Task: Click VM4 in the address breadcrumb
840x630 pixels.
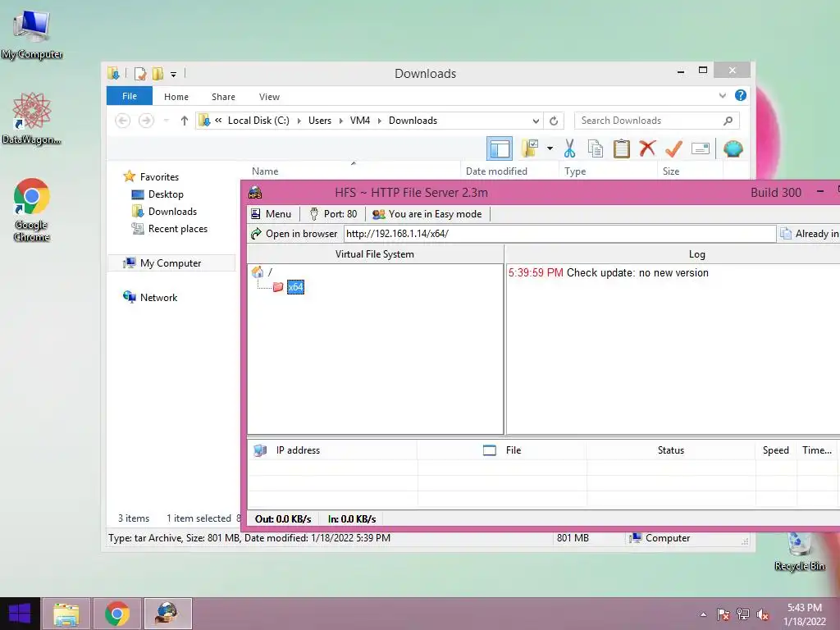Action: [x=360, y=121]
